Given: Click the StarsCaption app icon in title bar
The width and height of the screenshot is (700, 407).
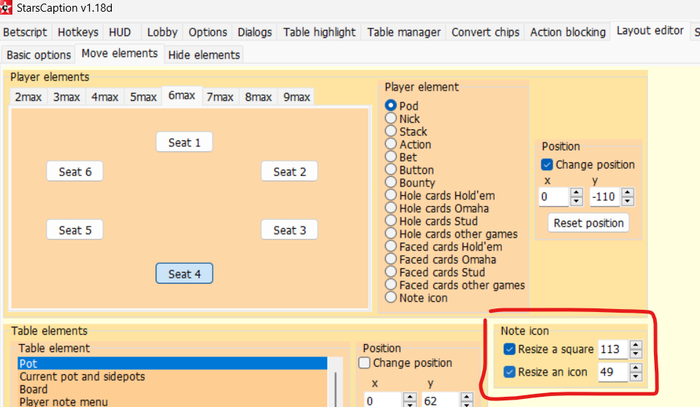Looking at the screenshot, I should 6,8.
